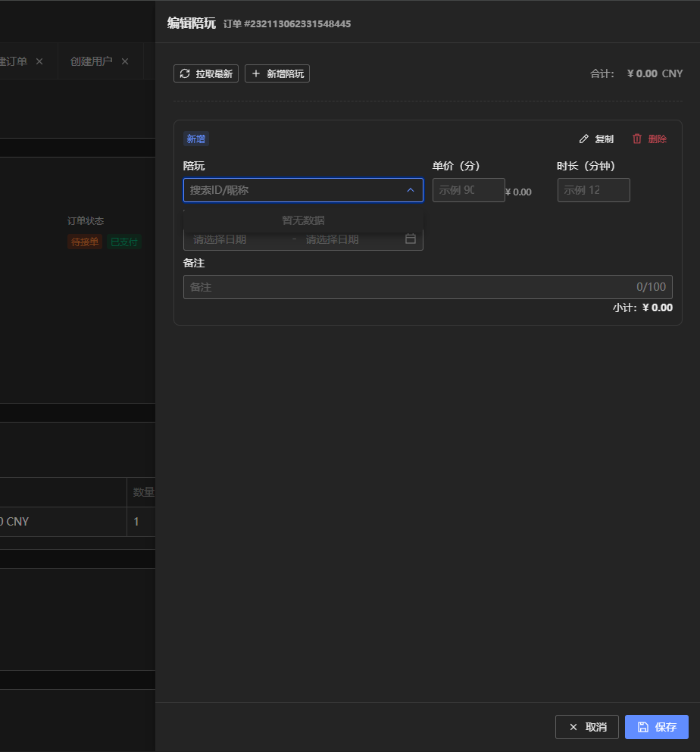Collapse the 陪玩 dropdown using chevron arrow
This screenshot has width=700, height=752.
point(411,190)
